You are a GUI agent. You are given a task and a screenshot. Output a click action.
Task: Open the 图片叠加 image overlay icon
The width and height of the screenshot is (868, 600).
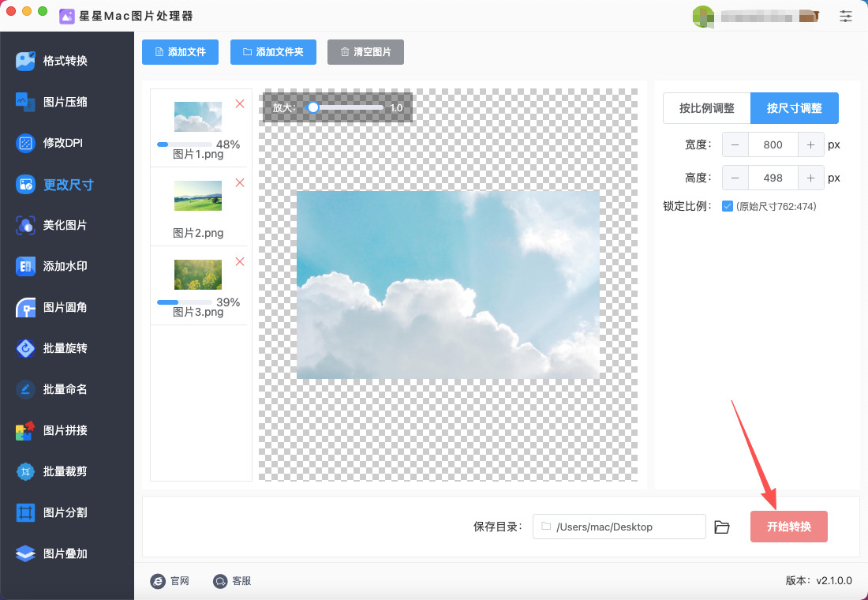26,553
